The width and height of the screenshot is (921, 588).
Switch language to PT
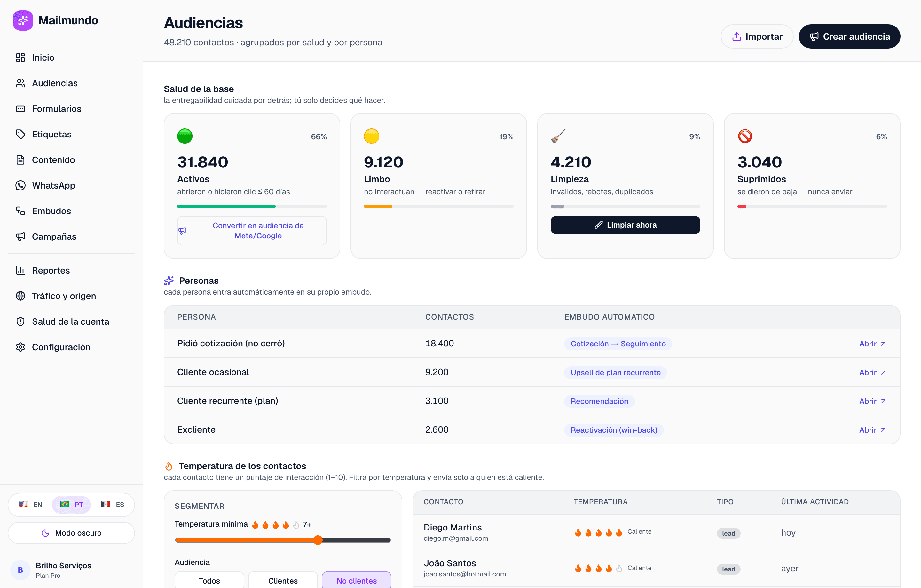72,504
